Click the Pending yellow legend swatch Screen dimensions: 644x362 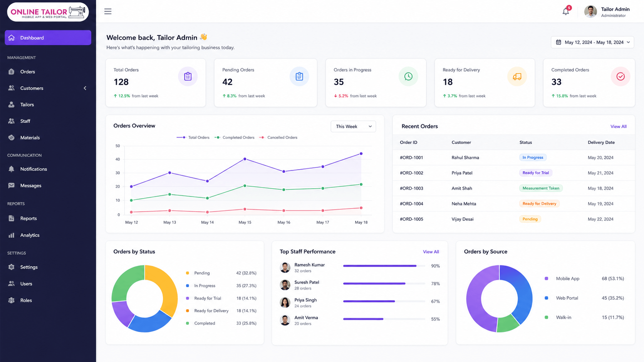point(188,273)
